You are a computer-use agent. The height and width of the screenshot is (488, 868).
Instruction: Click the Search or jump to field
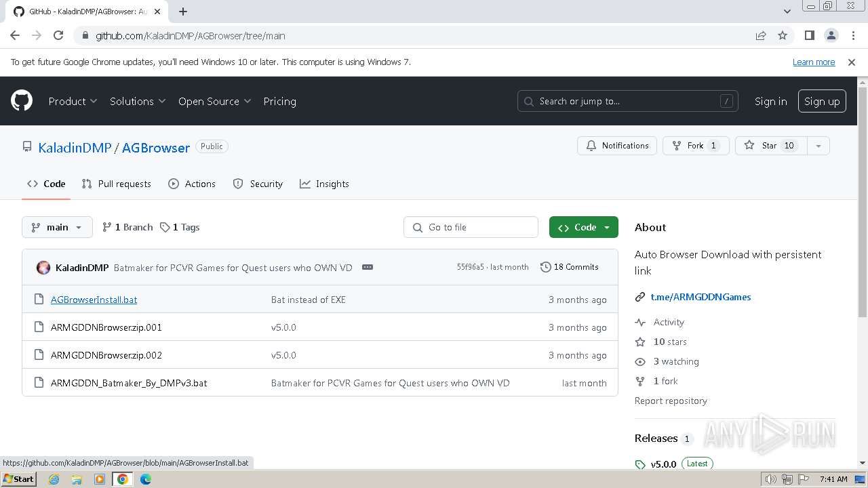628,101
